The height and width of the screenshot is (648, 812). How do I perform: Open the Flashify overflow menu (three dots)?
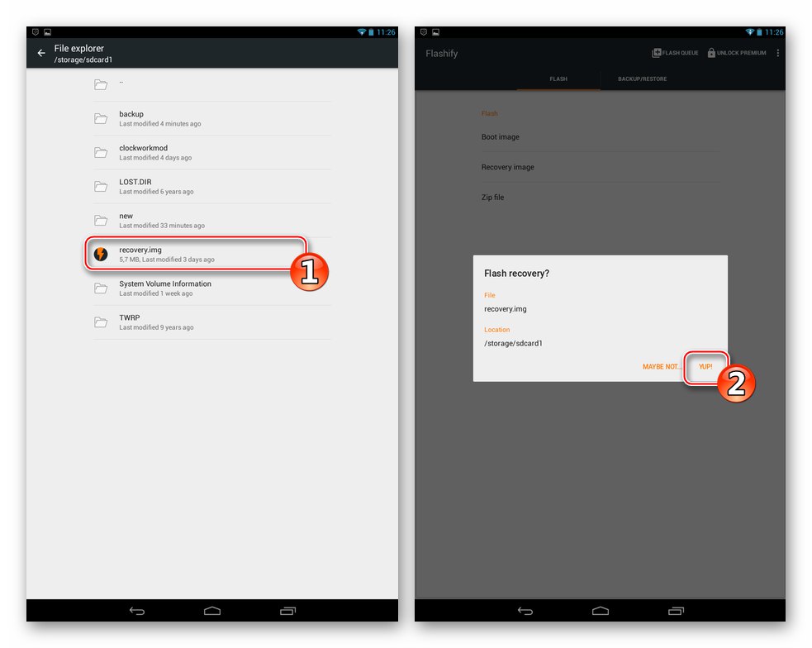[x=778, y=53]
